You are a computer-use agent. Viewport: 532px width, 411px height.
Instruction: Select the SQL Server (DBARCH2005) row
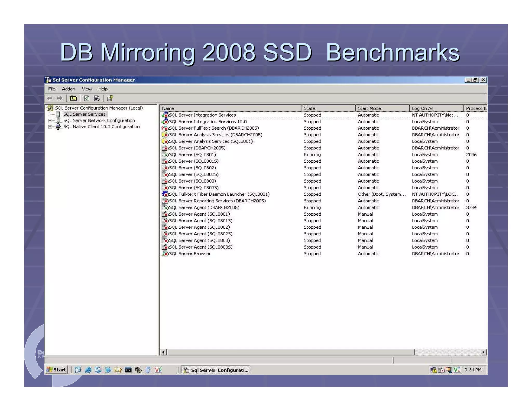[323, 148]
